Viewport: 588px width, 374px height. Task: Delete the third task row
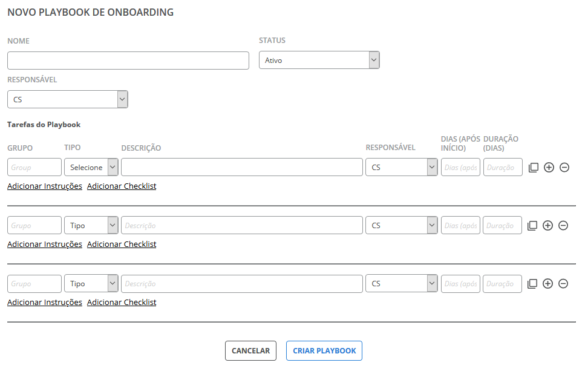point(563,284)
